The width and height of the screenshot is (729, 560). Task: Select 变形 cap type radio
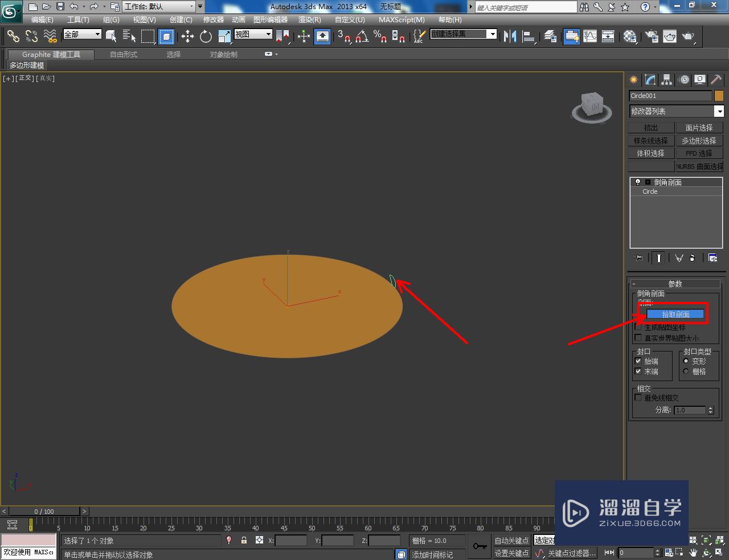point(686,361)
